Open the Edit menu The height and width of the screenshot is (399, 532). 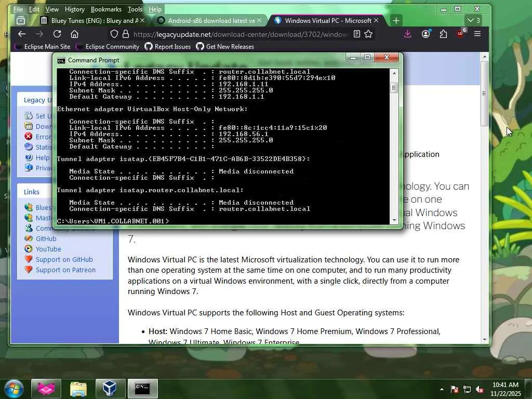[34, 9]
